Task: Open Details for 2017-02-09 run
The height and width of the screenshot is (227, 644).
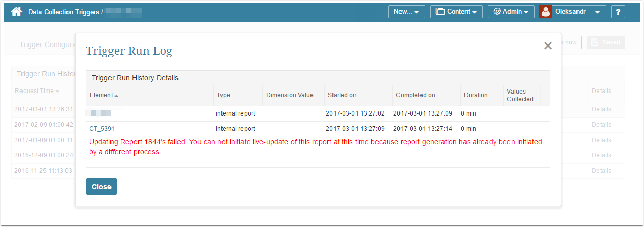Action: pos(602,125)
